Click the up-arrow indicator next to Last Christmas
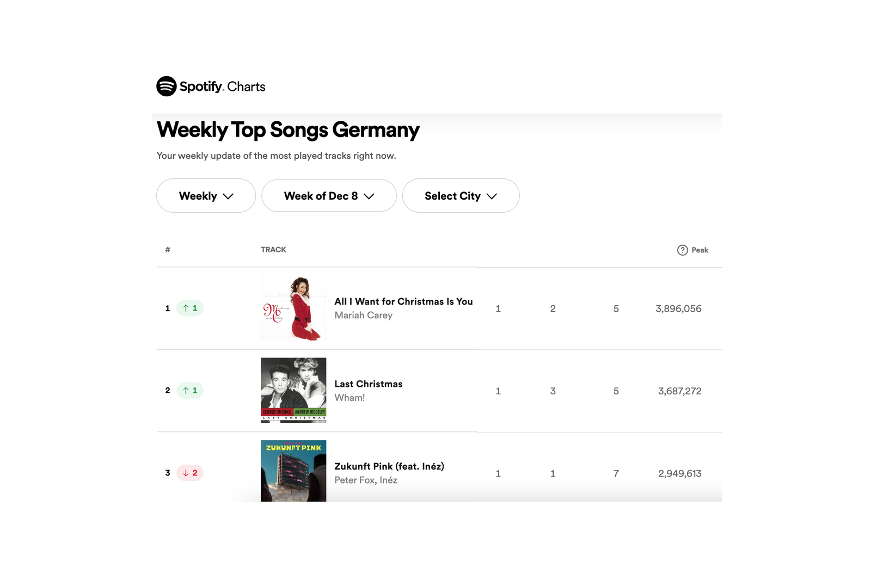Viewport: 871px width, 588px height. [x=190, y=390]
